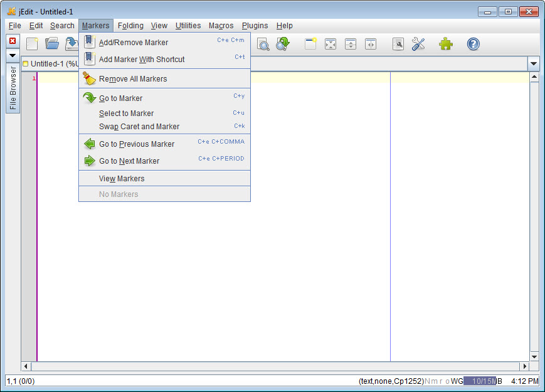Click the Find Next toolbar icon
545x392 pixels.
283,44
